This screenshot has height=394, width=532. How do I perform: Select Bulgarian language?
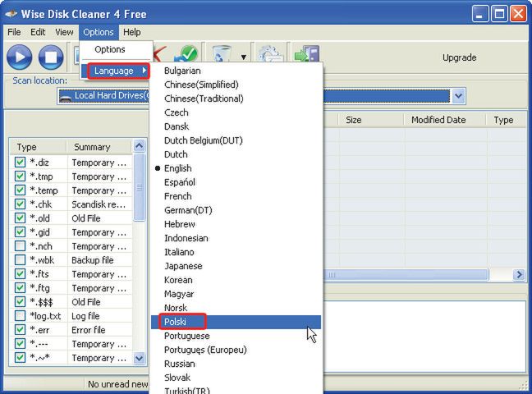[236, 71]
